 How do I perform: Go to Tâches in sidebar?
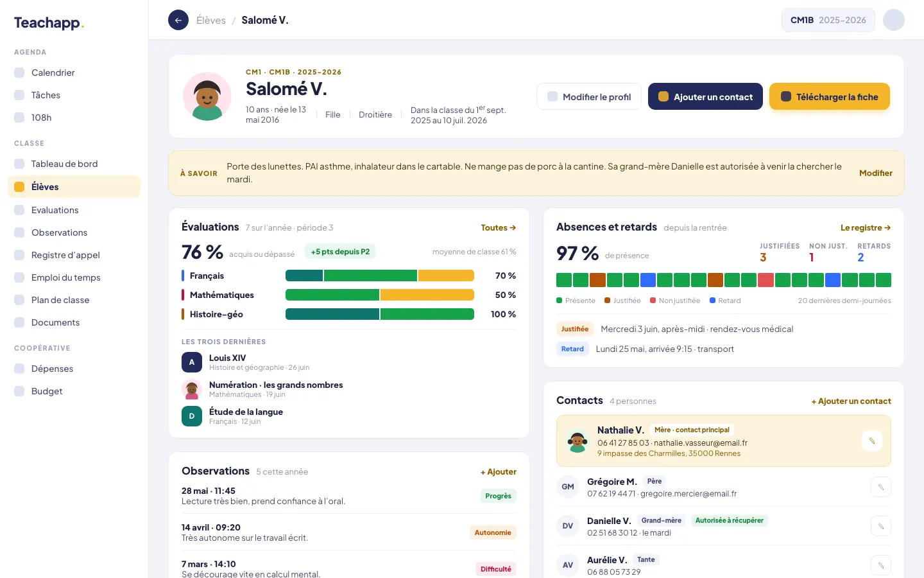(74, 95)
